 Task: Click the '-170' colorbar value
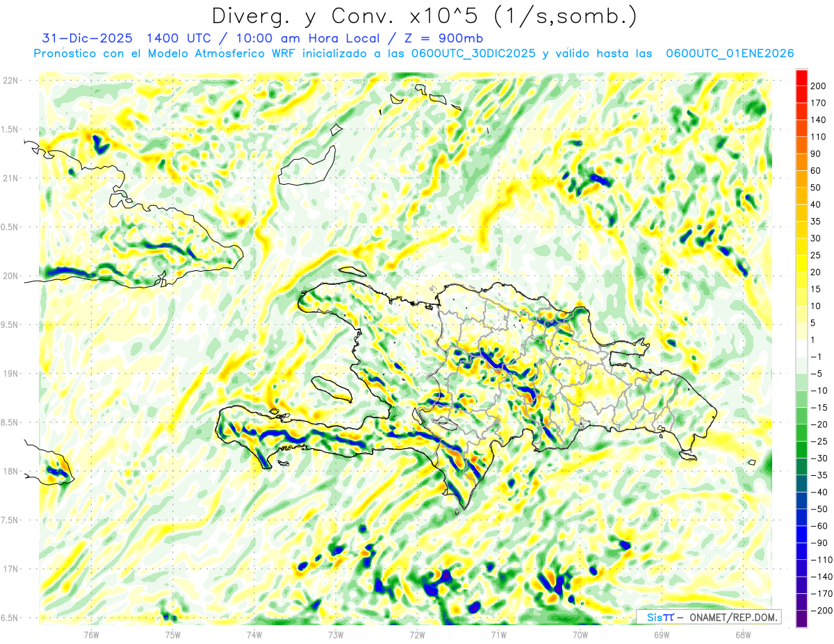(x=822, y=594)
